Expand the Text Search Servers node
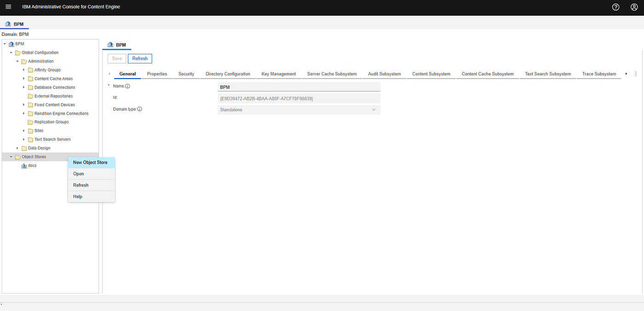 point(24,140)
